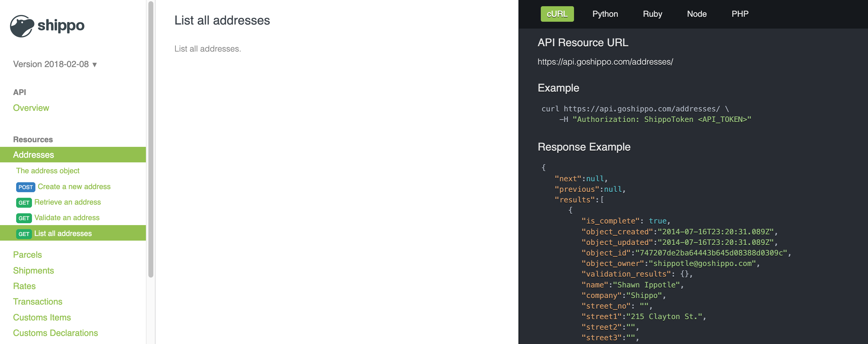The image size is (868, 344).
Task: Switch to the Python code tab
Action: tap(605, 14)
